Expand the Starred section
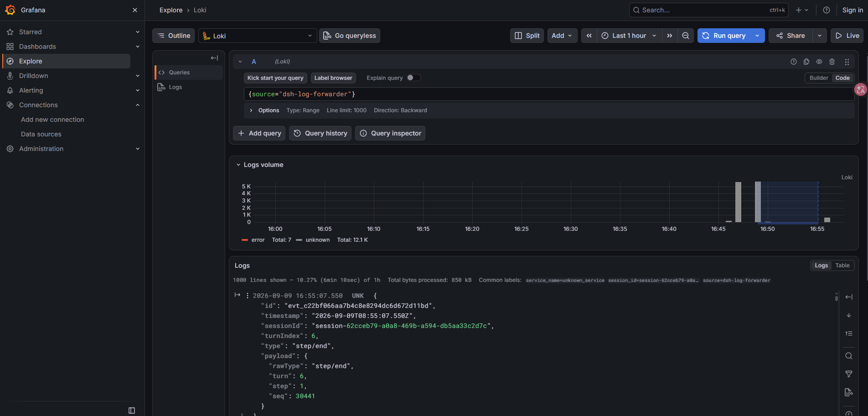 pos(138,32)
